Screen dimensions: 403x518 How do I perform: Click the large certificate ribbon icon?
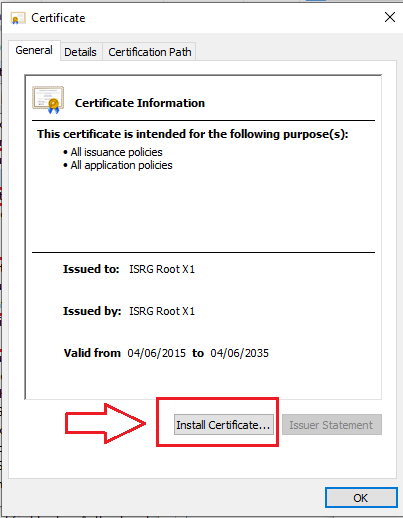point(48,100)
